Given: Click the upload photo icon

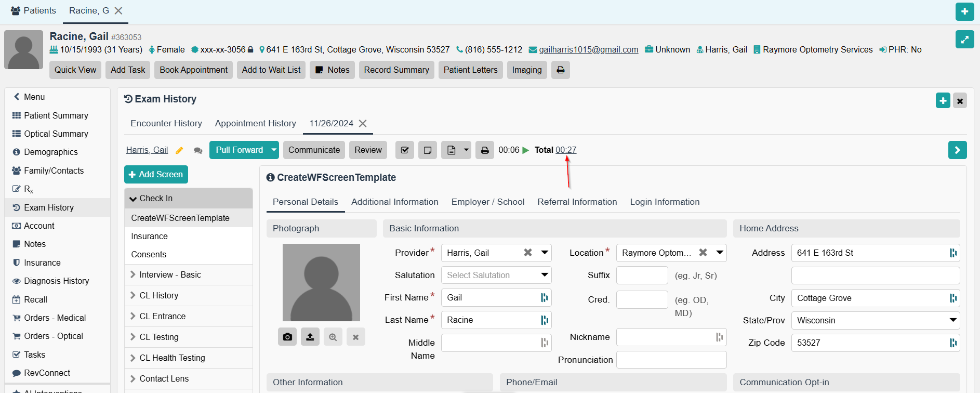Looking at the screenshot, I should tap(310, 337).
